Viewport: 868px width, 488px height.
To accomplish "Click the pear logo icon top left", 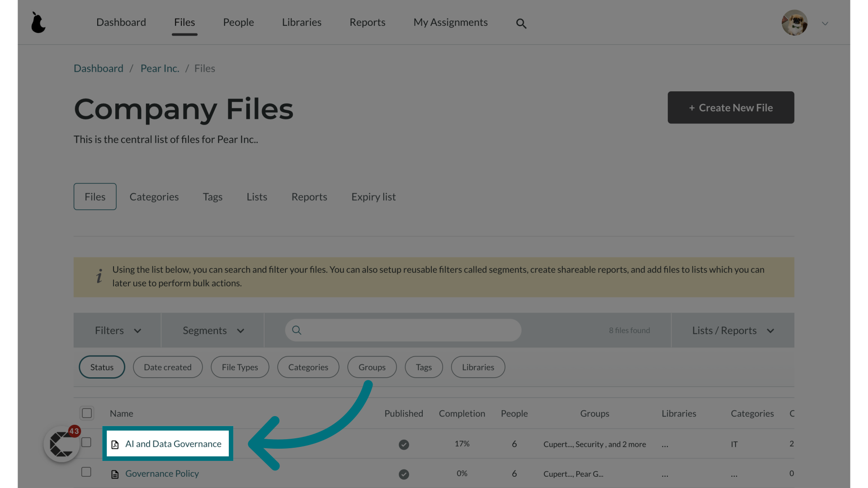I will tap(38, 23).
